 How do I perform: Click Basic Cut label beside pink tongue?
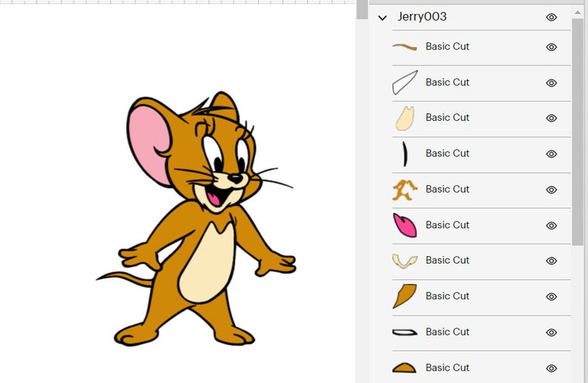tap(447, 225)
